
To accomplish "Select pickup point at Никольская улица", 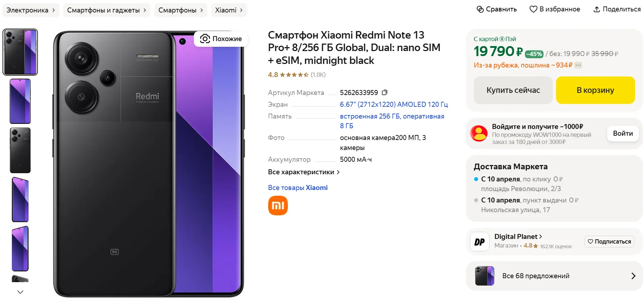I will (x=476, y=200).
